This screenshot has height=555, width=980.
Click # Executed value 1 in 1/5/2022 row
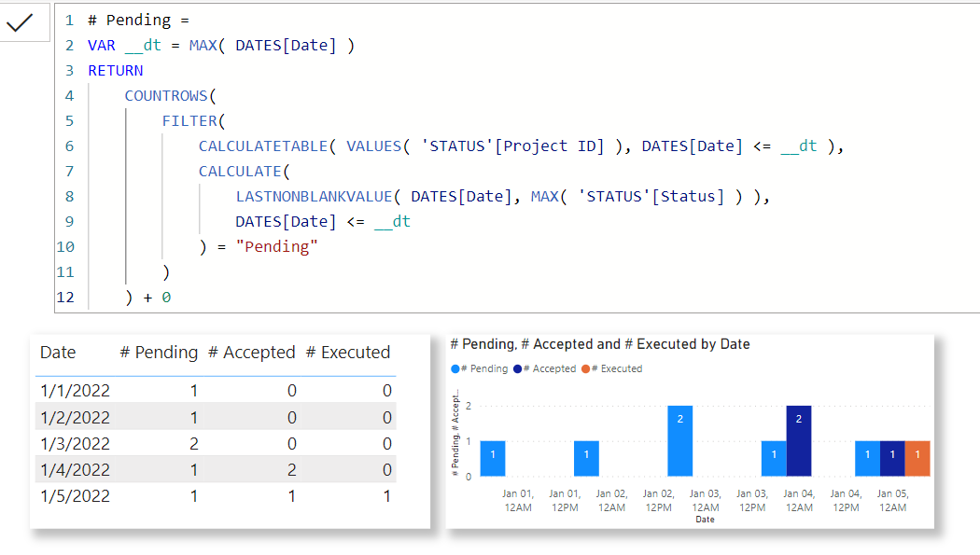pos(387,496)
